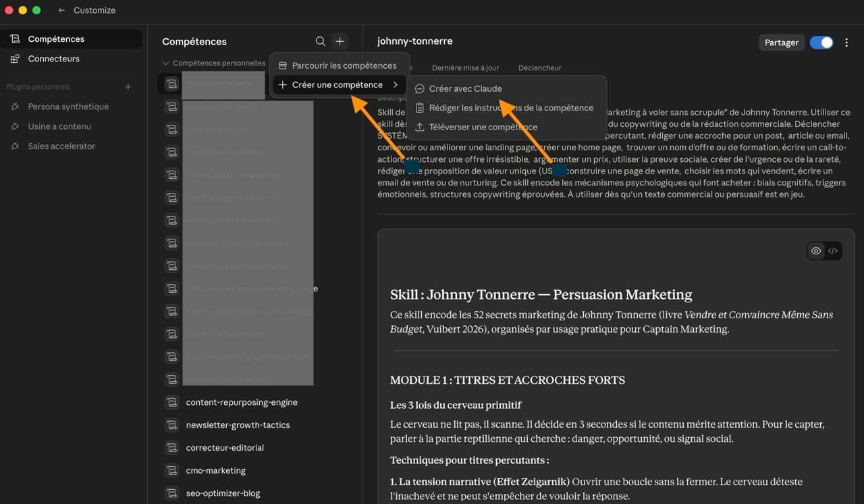Click the Sales accelerator plugin icon
Image resolution: width=864 pixels, height=504 pixels.
point(15,146)
